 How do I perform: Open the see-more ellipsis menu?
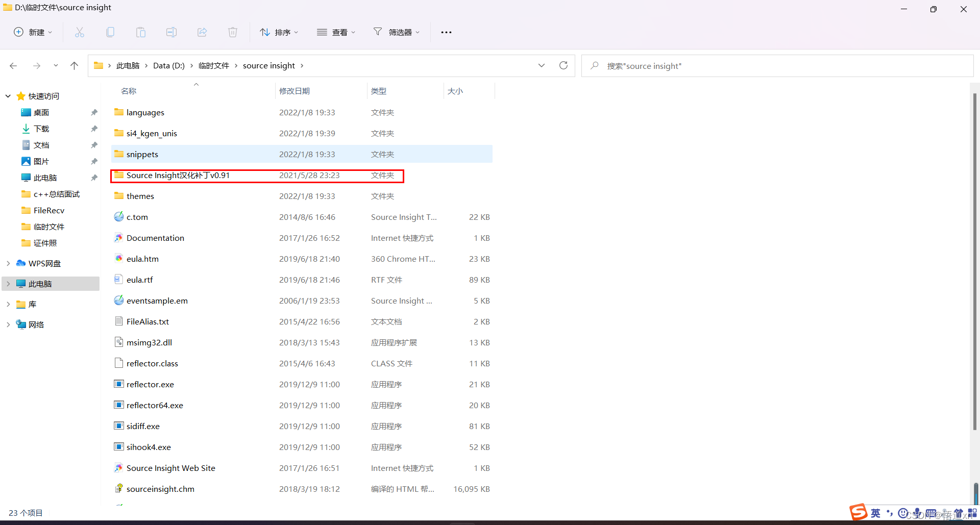pyautogui.click(x=446, y=32)
